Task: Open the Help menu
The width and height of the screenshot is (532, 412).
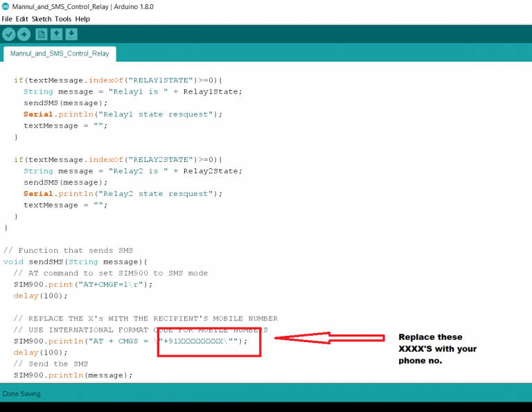Action: pyautogui.click(x=82, y=19)
